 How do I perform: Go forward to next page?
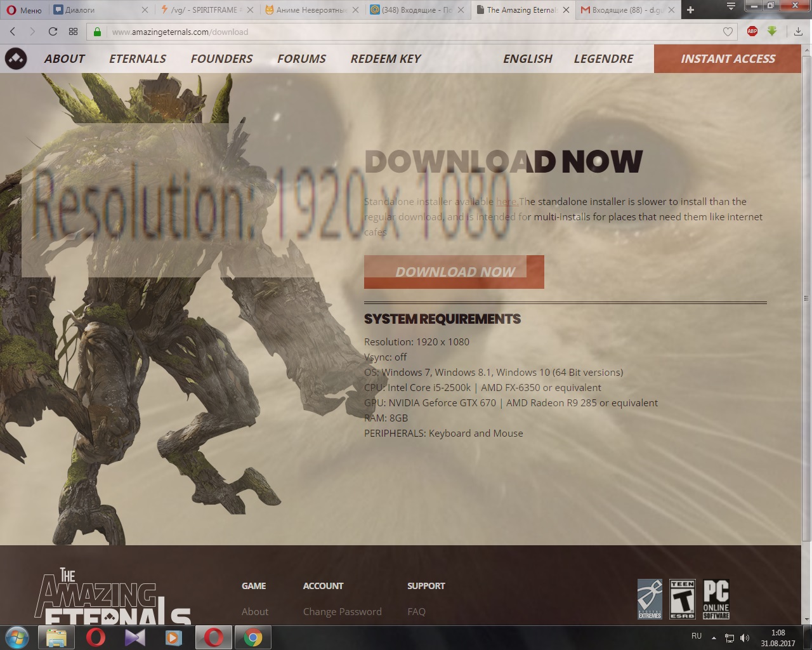pos(32,32)
